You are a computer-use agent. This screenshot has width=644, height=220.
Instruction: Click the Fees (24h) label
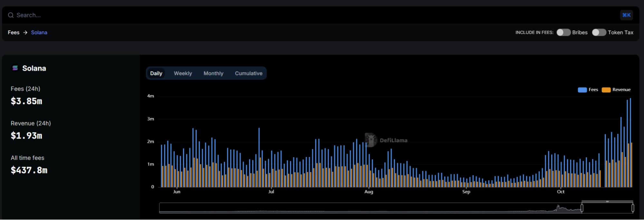click(x=25, y=89)
